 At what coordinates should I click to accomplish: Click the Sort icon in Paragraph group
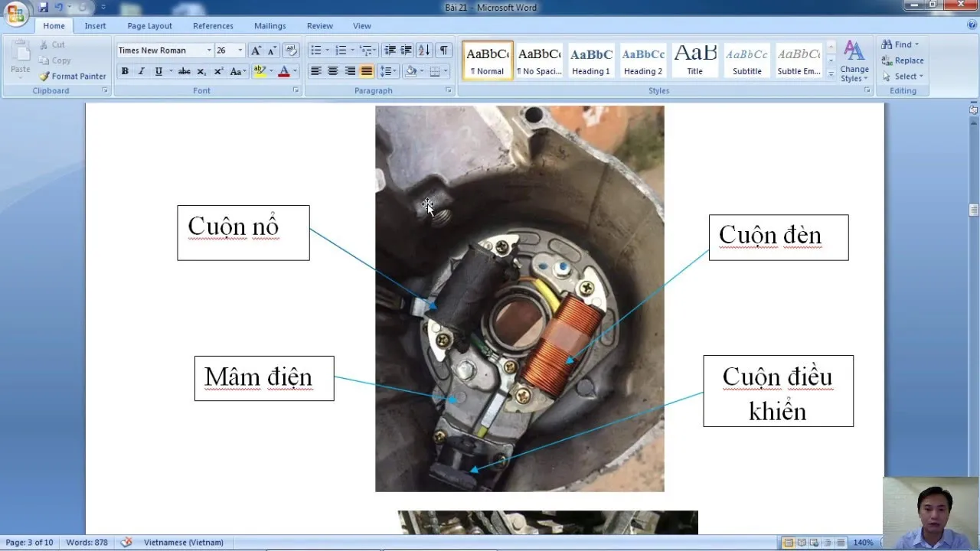[x=425, y=51]
